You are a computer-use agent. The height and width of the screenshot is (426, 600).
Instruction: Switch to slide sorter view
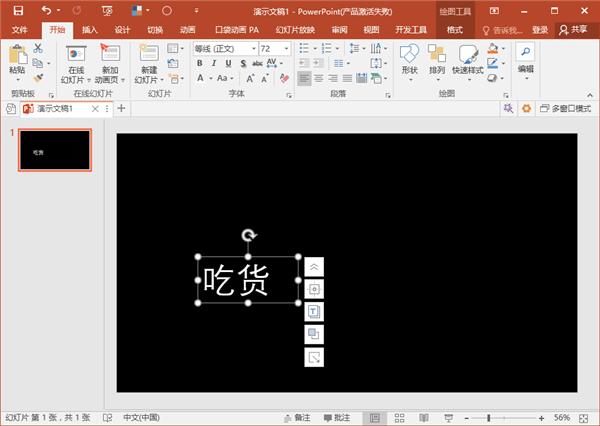pyautogui.click(x=399, y=418)
